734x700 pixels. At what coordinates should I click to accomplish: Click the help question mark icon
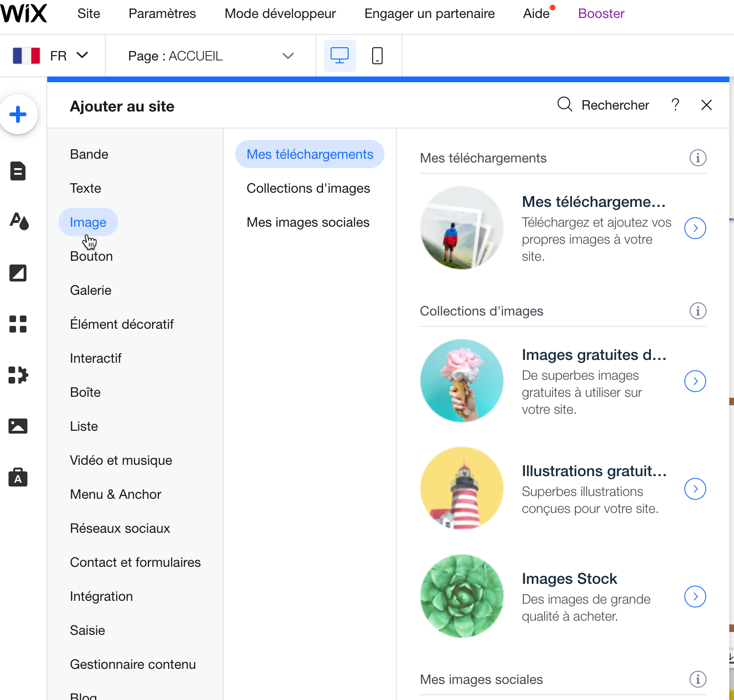[675, 105]
